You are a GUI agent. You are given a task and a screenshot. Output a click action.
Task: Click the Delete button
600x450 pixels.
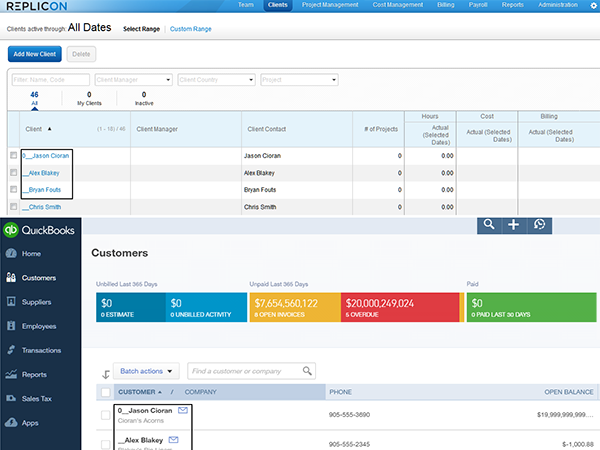81,54
